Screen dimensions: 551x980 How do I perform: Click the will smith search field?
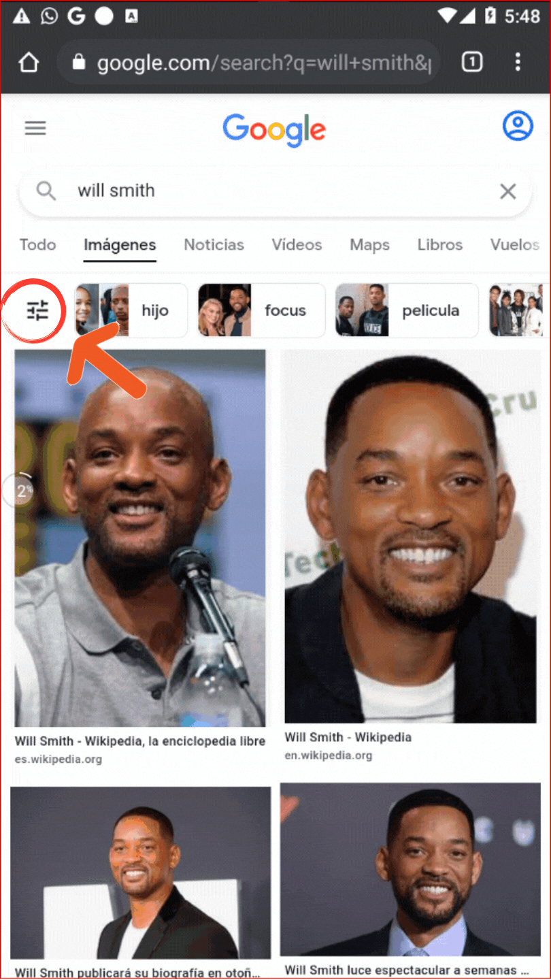point(275,191)
